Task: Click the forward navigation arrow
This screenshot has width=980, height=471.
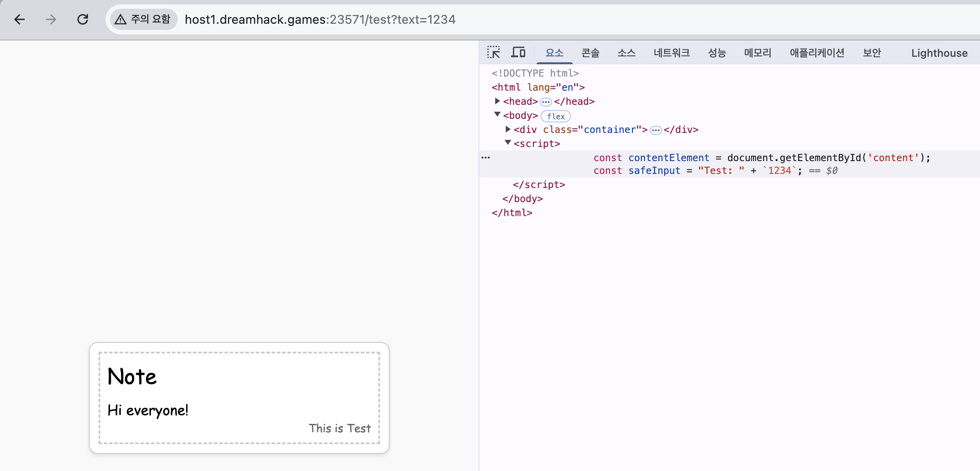Action: pos(51,19)
